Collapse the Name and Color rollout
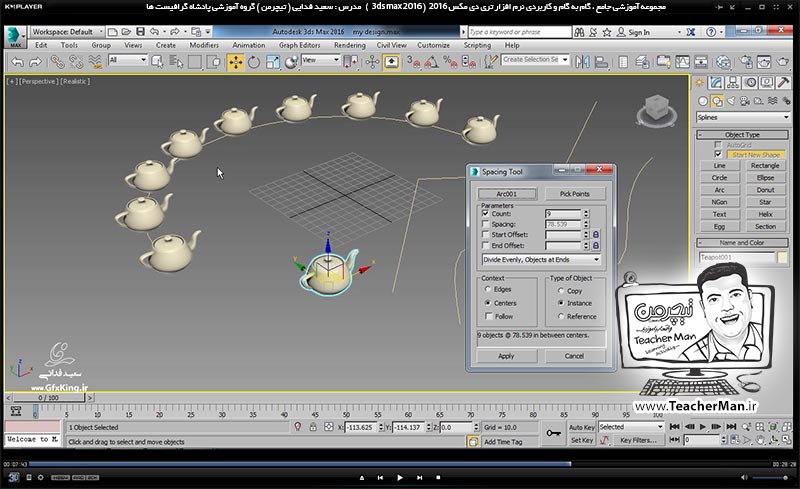Screen dimensions: 800x489 click(x=742, y=243)
